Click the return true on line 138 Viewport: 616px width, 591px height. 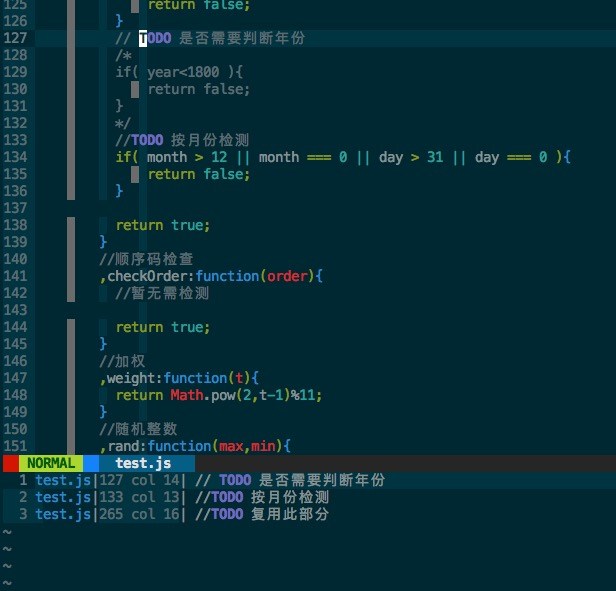tap(163, 225)
